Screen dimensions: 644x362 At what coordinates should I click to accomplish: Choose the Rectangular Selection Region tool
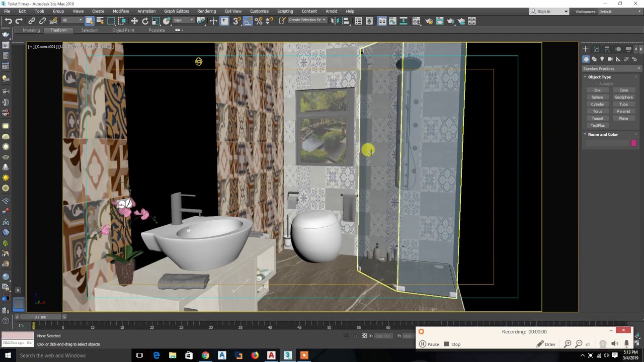click(111, 21)
